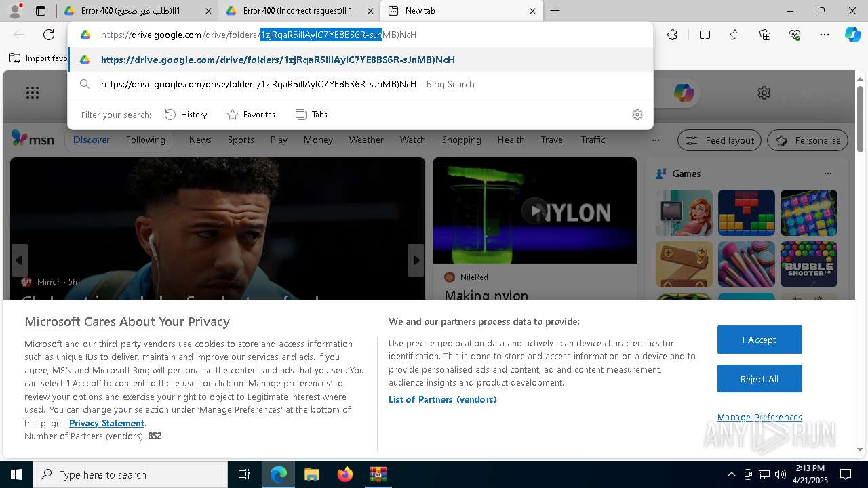Image resolution: width=868 pixels, height=488 pixels.
Task: Open the tab actions menu icon
Action: tap(41, 11)
